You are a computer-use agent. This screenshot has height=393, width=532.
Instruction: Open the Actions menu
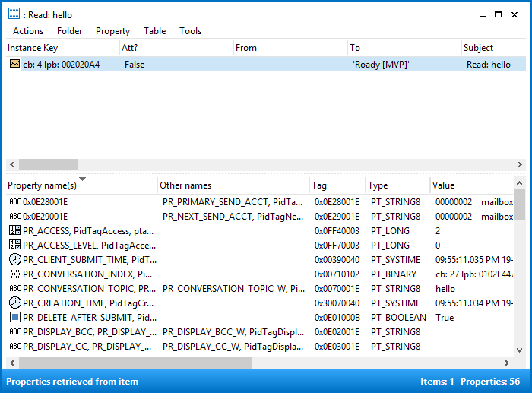point(28,31)
